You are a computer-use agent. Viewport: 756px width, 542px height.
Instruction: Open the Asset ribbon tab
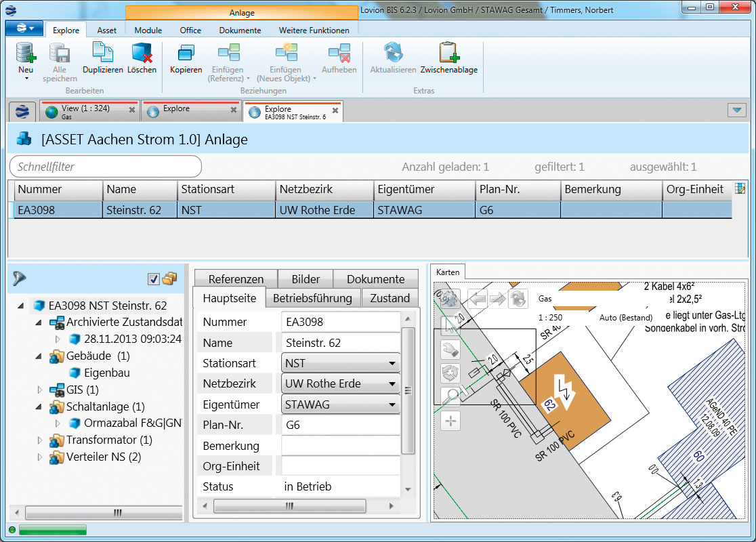coord(106,30)
